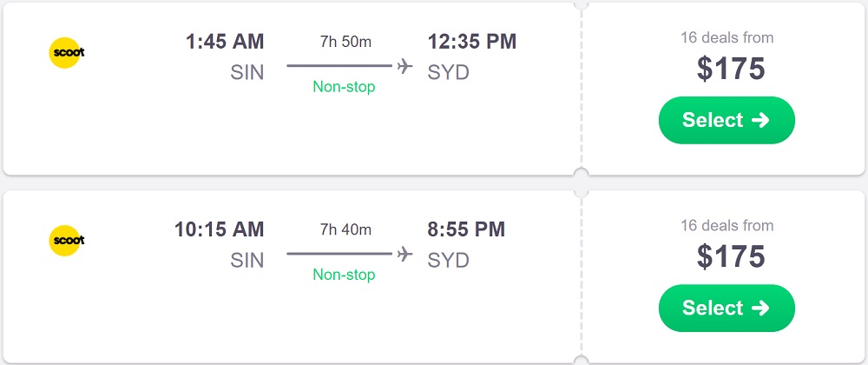Viewport: 868px width, 365px height.
Task: Click the $175 price on the 10:15 AM flight
Action: click(731, 256)
